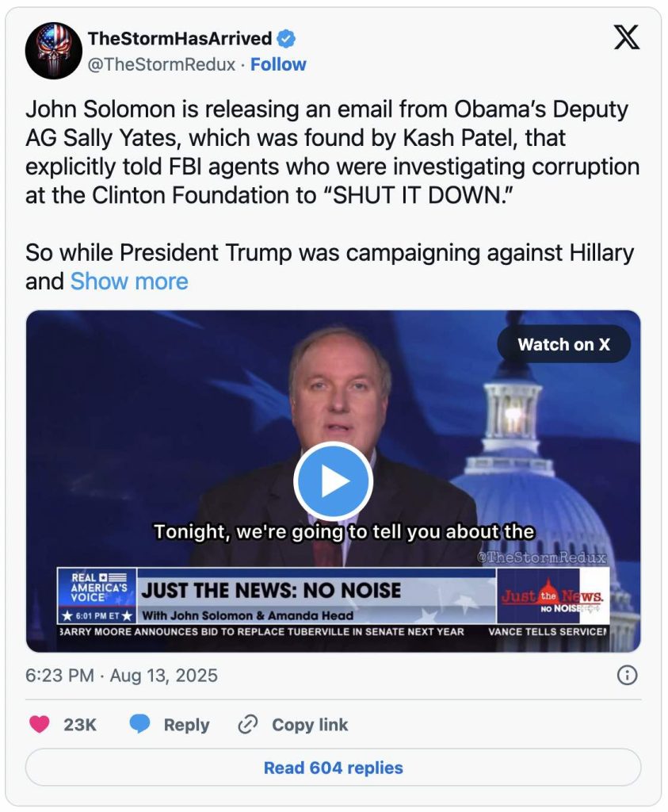This screenshot has width=668, height=812.
Task: Click Watch on X button
Action: click(564, 344)
